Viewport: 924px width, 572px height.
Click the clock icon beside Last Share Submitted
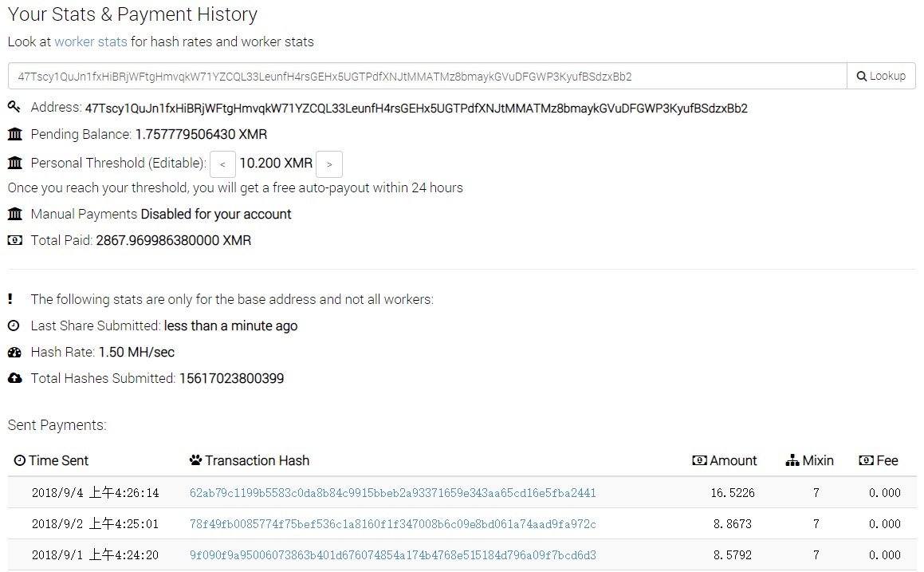pyautogui.click(x=14, y=325)
